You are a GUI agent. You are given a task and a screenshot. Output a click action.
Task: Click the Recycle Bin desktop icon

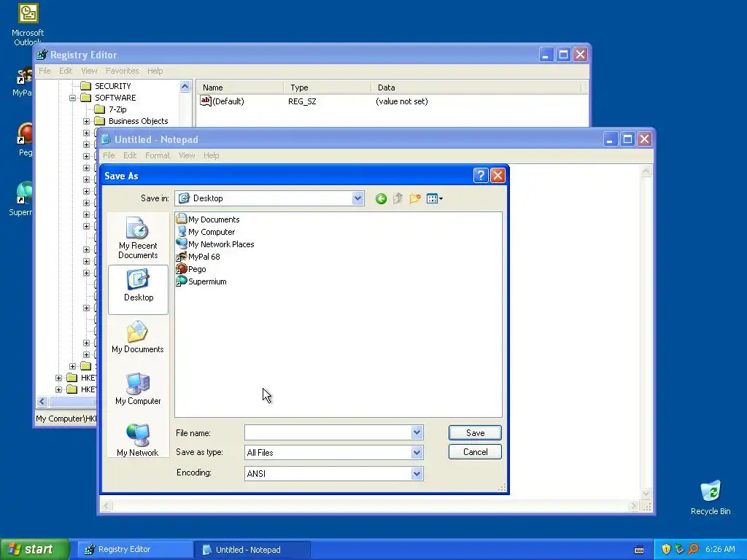tap(711, 497)
